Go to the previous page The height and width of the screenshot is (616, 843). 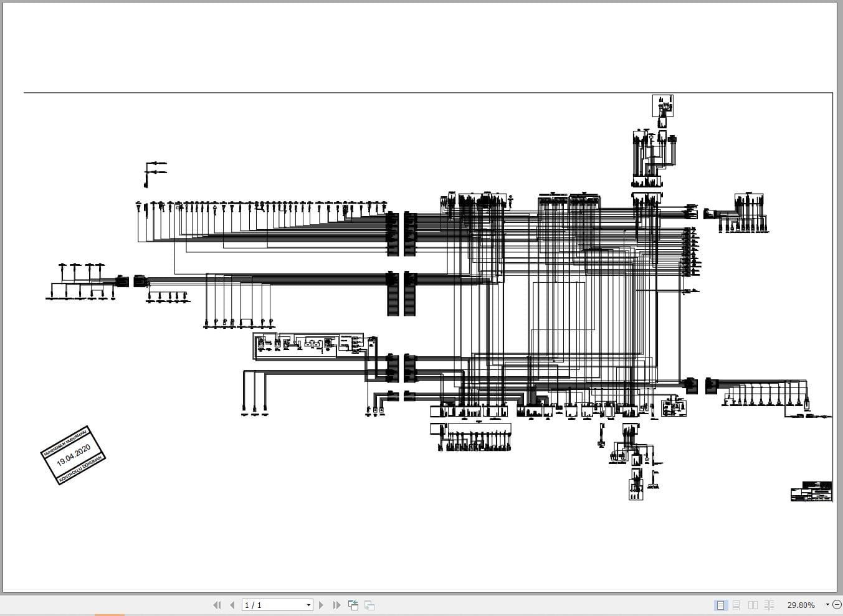(232, 605)
